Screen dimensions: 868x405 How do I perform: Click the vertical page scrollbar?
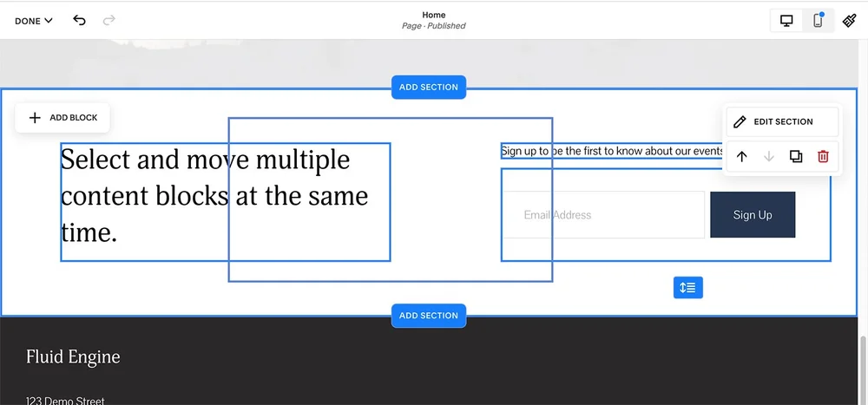point(863,370)
